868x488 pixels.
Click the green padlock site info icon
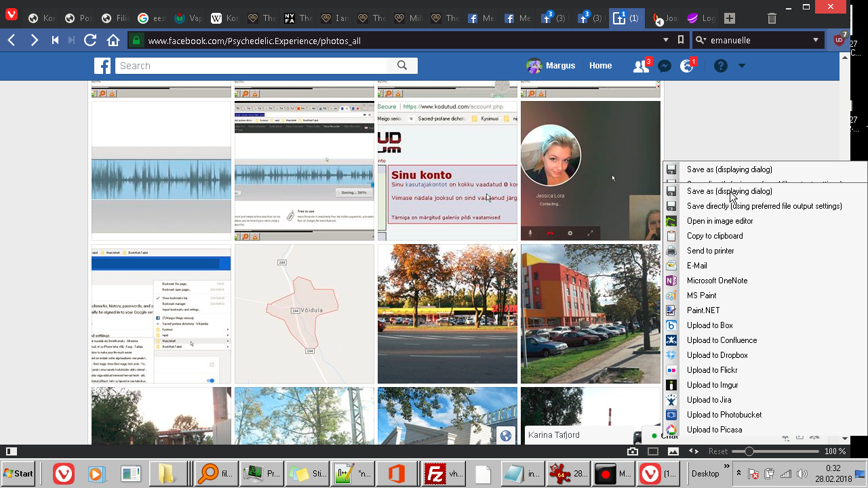click(136, 41)
